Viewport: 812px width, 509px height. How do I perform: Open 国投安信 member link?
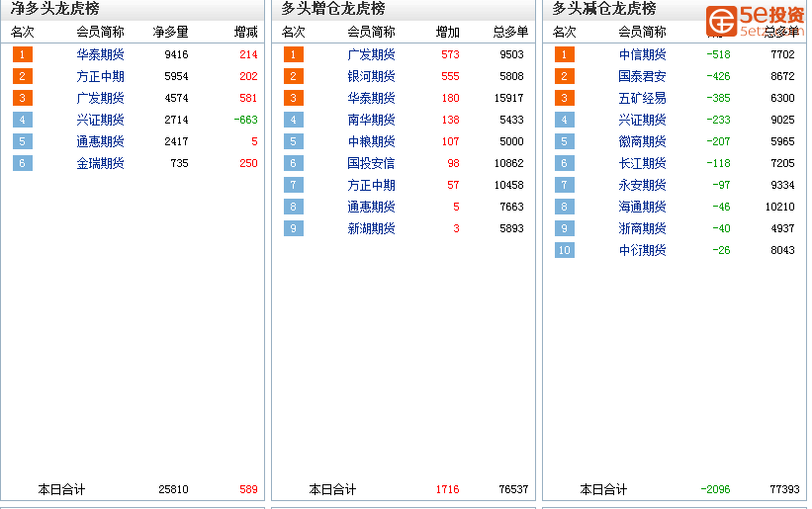coord(371,163)
